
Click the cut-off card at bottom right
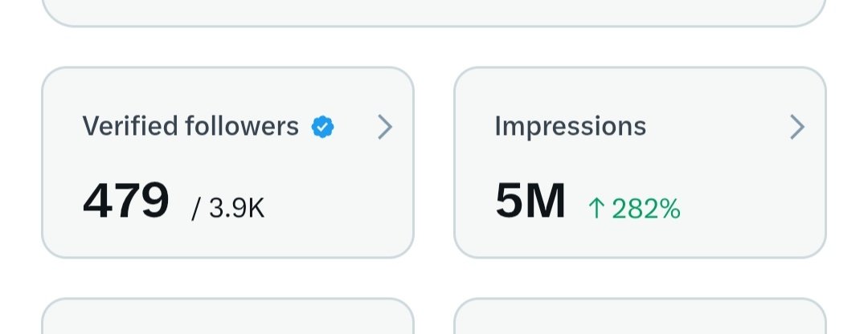click(640, 316)
